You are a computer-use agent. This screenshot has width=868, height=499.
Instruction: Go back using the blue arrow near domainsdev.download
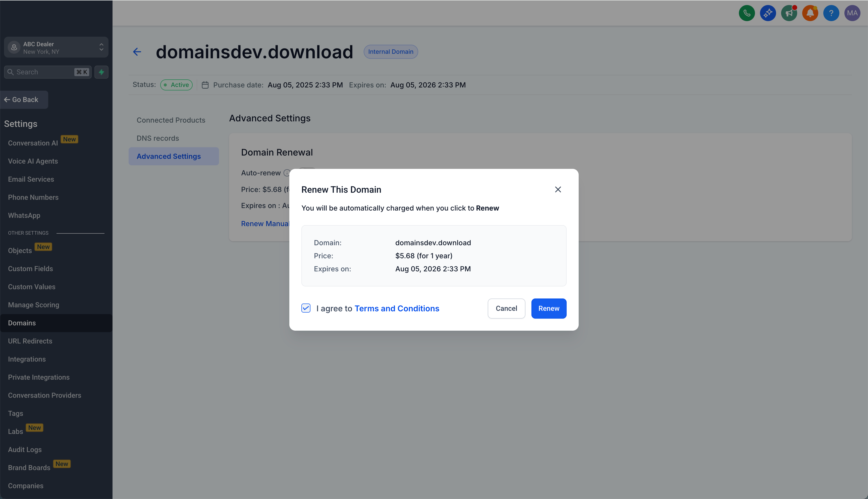point(137,52)
